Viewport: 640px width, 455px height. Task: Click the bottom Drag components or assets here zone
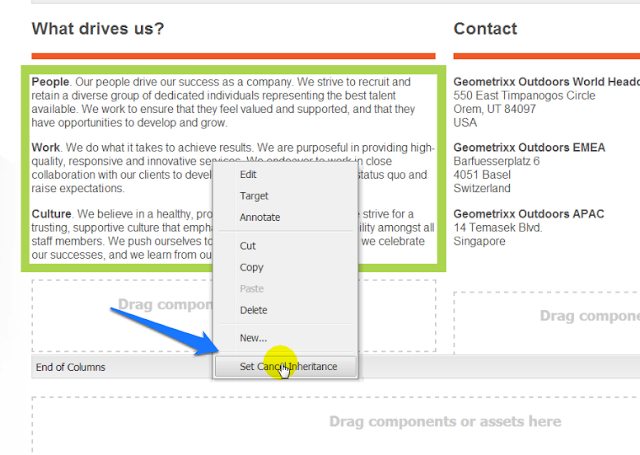[x=336, y=424]
